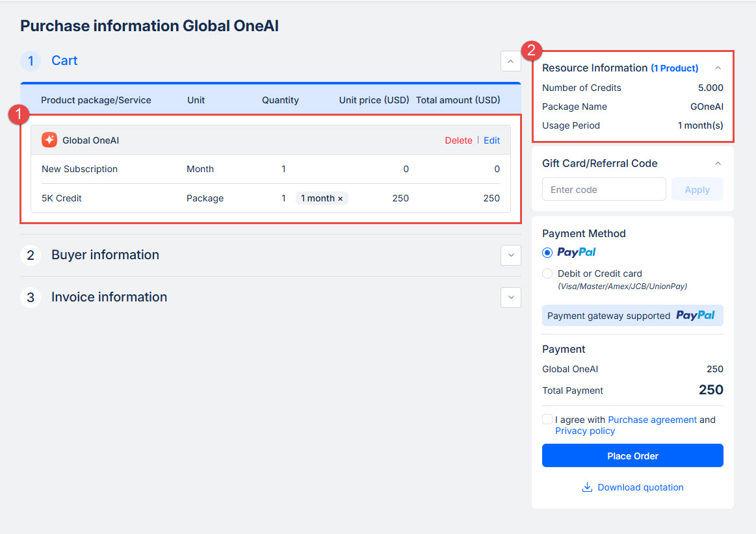Collapse the Gift Card/Referral Code panel

[718, 164]
